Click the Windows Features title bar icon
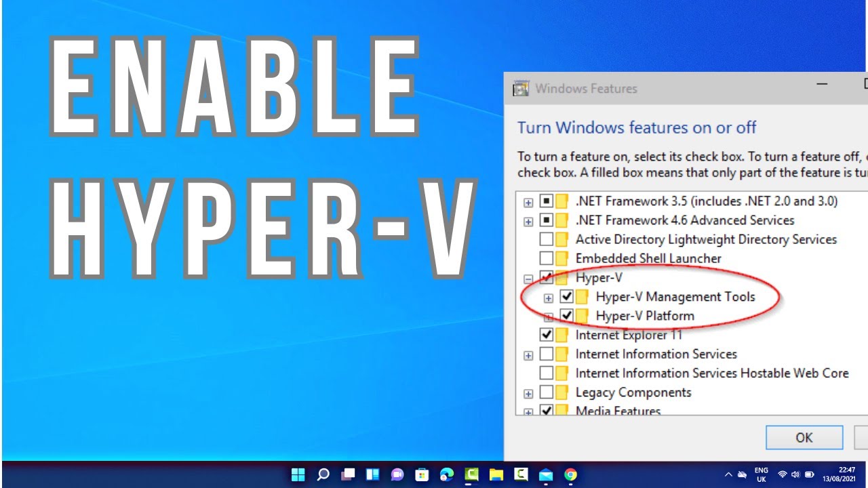 coord(521,88)
